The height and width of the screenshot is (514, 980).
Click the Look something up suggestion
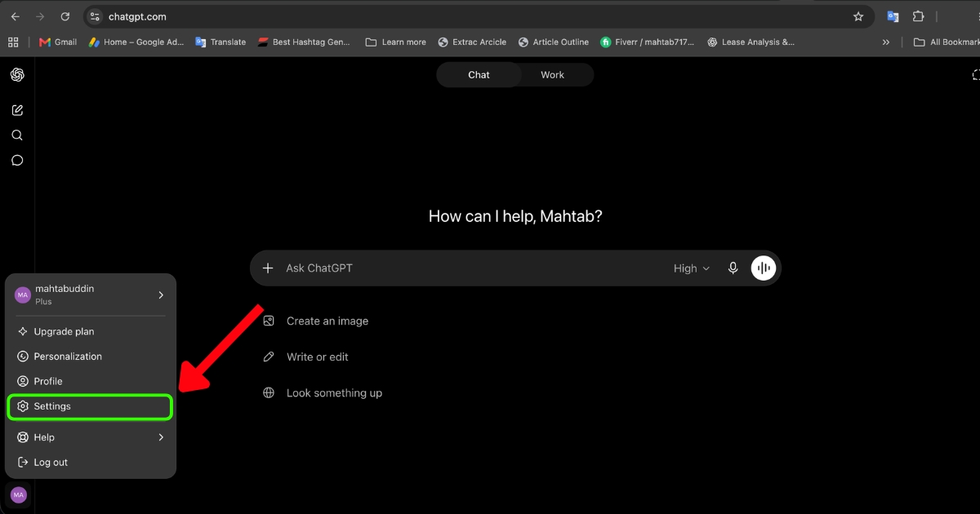click(x=323, y=393)
